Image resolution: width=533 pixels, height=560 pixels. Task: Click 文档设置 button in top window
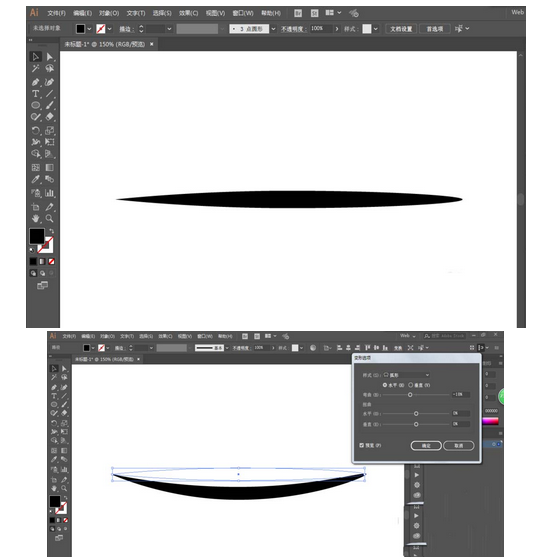401,29
